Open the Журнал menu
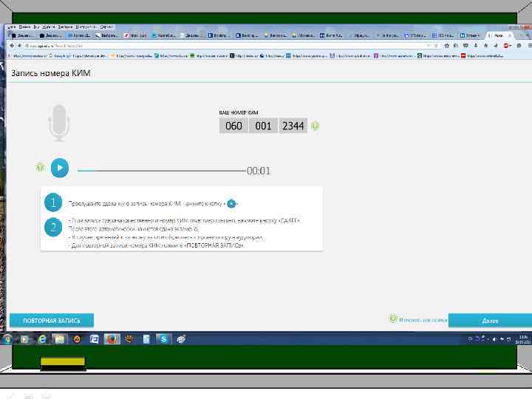This screenshot has height=399, width=532. point(49,27)
